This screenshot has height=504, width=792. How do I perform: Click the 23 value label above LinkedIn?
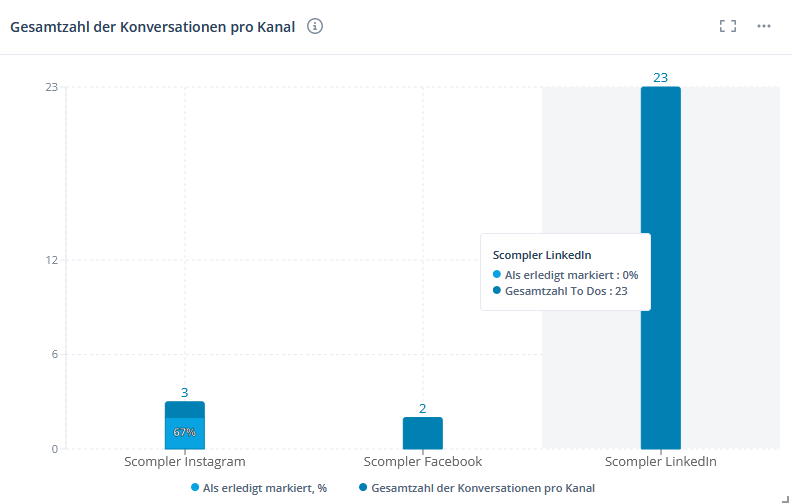(660, 77)
